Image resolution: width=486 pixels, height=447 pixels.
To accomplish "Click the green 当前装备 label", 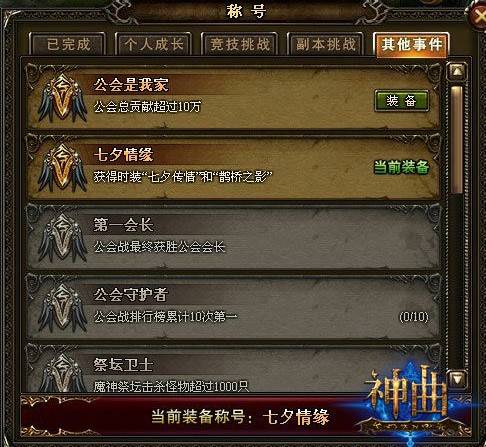I will [x=401, y=167].
